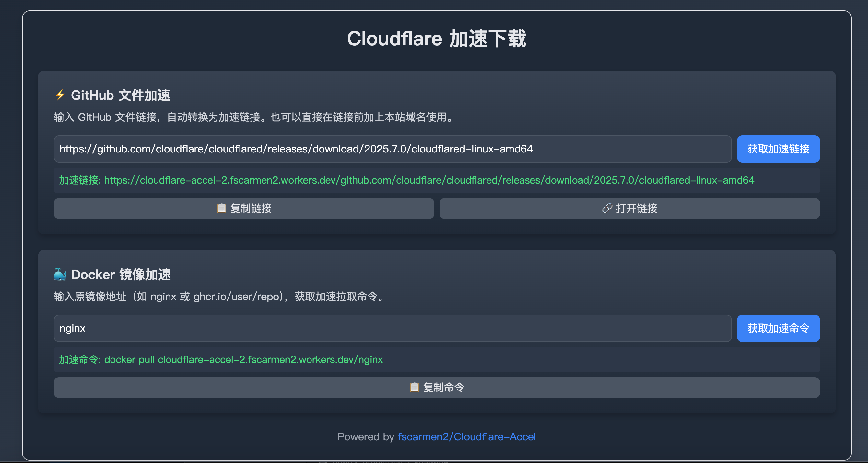Click the GitHub file URL input field

point(393,149)
